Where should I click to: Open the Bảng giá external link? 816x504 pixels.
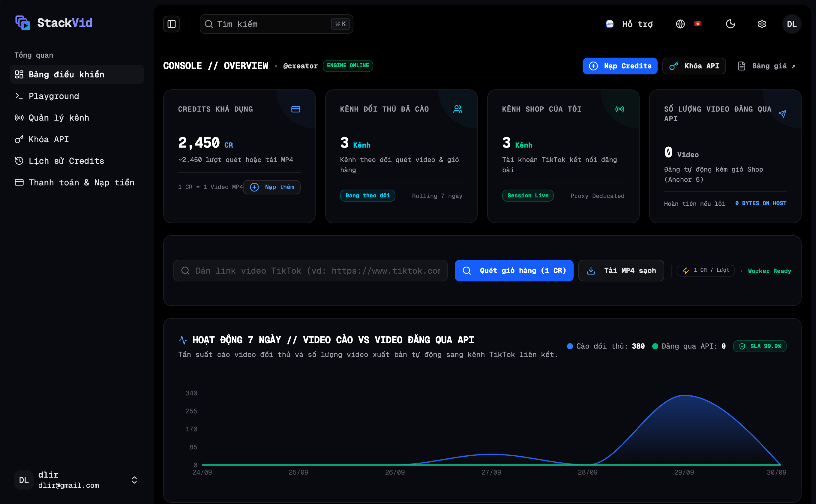click(x=766, y=66)
